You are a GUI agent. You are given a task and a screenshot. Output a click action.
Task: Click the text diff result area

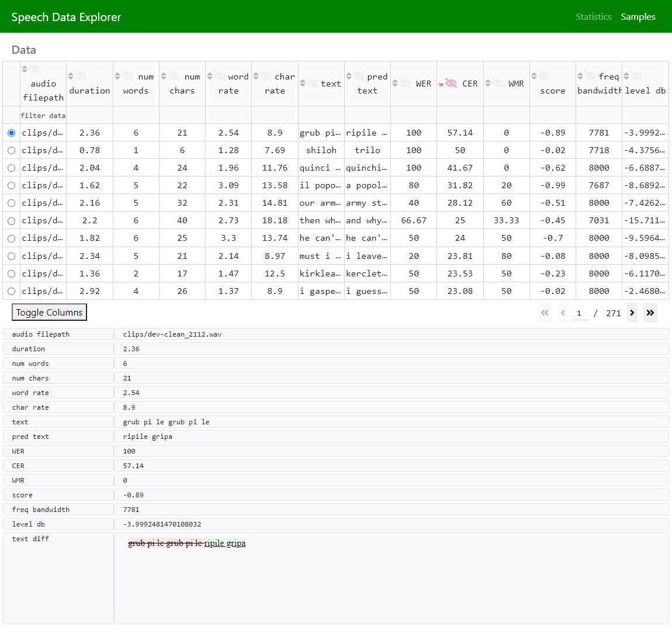[391, 577]
